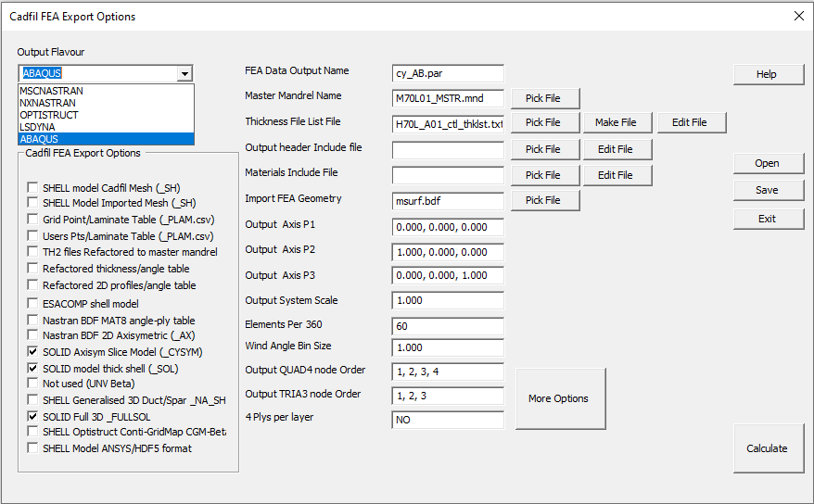
Task: Pick File for Materials Include File
Action: 544,175
